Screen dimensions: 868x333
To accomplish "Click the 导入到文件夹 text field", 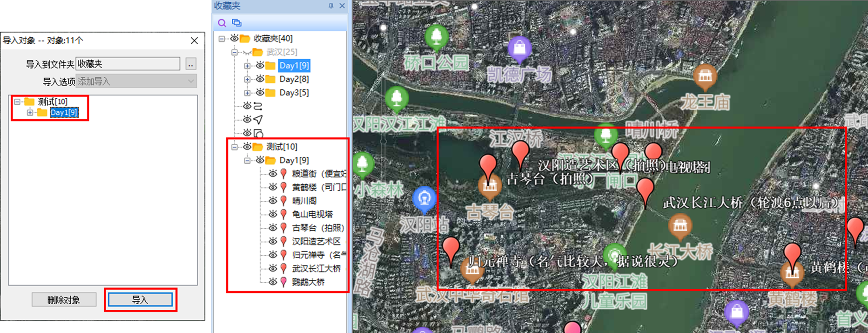I will tap(128, 64).
